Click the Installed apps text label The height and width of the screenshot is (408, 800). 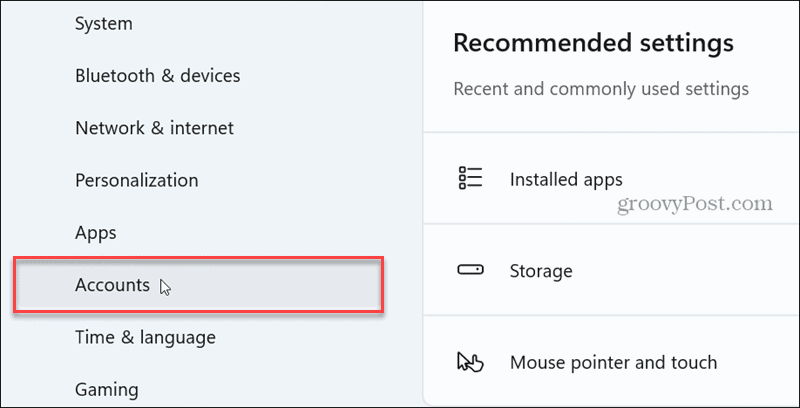[x=566, y=180]
